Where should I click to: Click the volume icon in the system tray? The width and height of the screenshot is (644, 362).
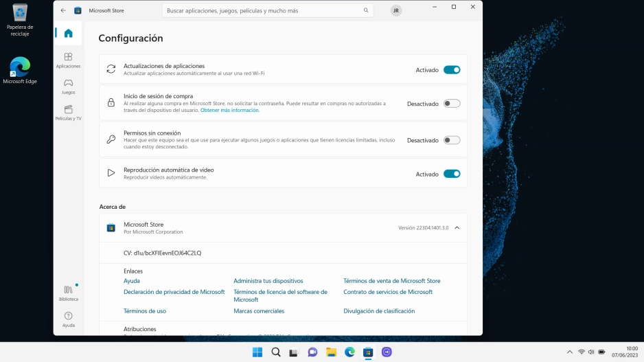591,352
